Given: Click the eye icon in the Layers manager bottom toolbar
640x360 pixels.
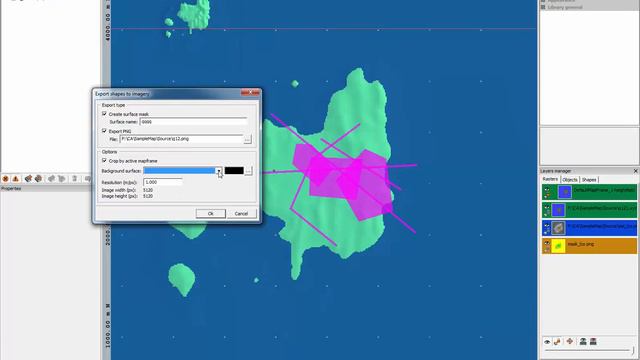Looking at the screenshot, I should [x=547, y=342].
